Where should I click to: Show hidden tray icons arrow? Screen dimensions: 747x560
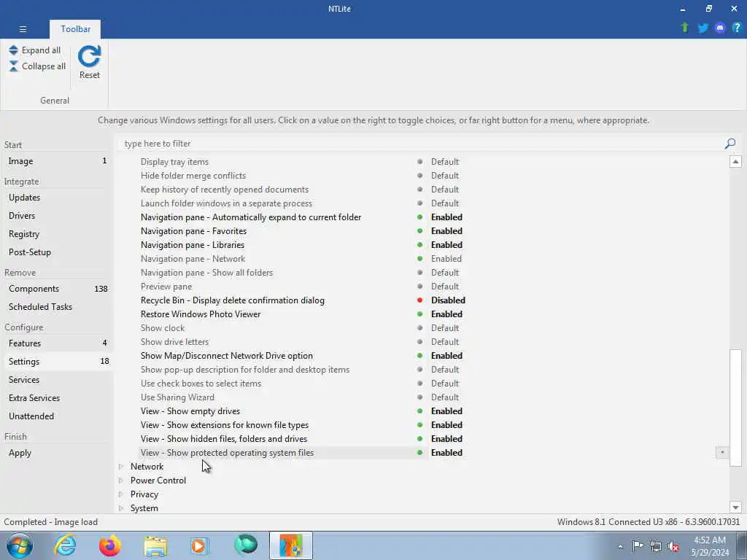[620, 546]
